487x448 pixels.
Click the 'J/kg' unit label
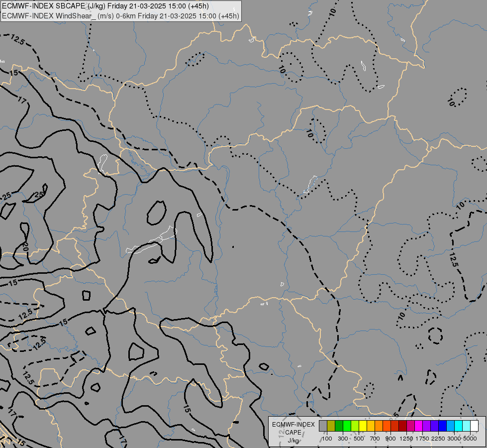click(x=293, y=441)
